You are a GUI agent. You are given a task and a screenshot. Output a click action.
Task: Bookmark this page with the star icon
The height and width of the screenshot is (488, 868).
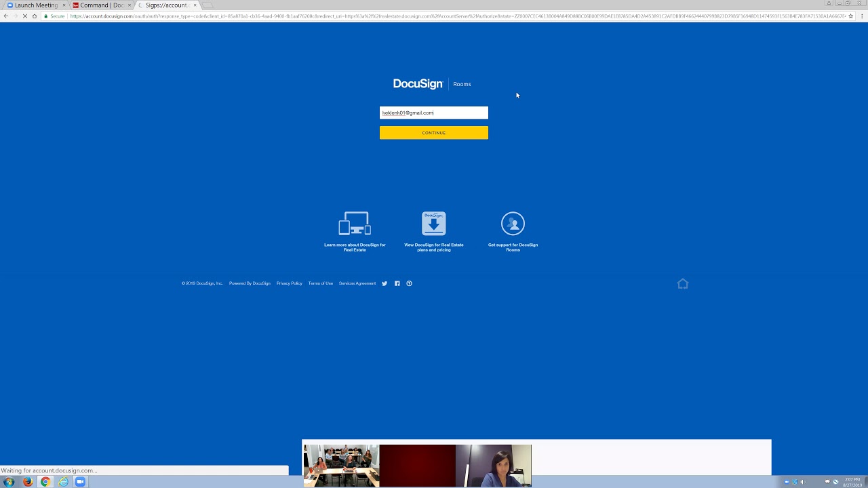850,16
